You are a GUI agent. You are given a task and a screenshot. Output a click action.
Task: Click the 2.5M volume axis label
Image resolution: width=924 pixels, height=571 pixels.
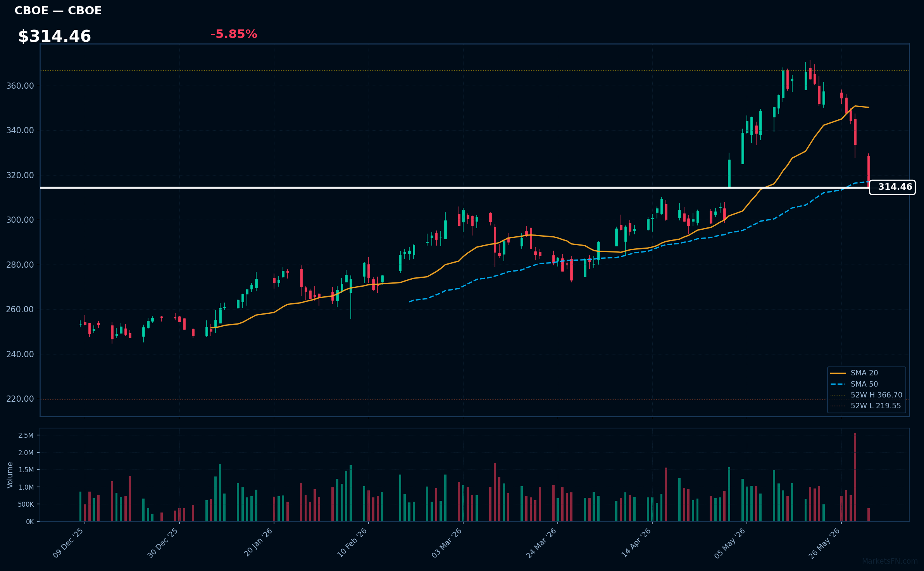26,435
